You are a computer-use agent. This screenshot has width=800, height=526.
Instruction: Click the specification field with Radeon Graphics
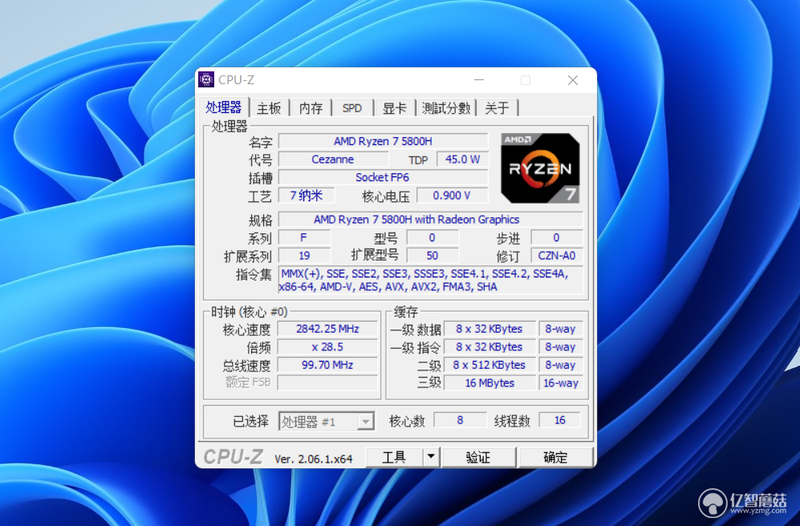(x=431, y=219)
